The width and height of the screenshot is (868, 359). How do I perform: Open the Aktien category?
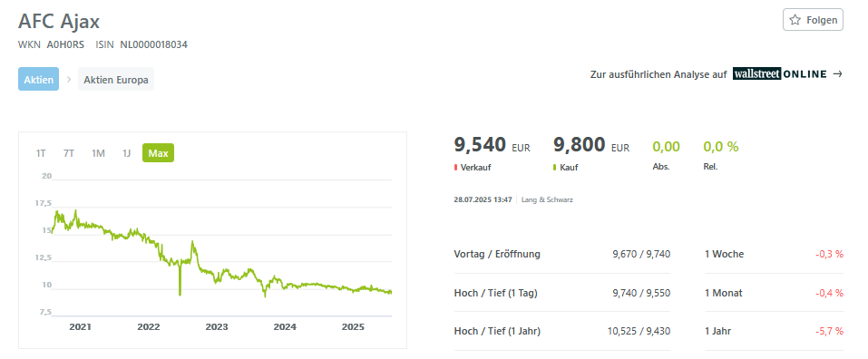(x=38, y=79)
